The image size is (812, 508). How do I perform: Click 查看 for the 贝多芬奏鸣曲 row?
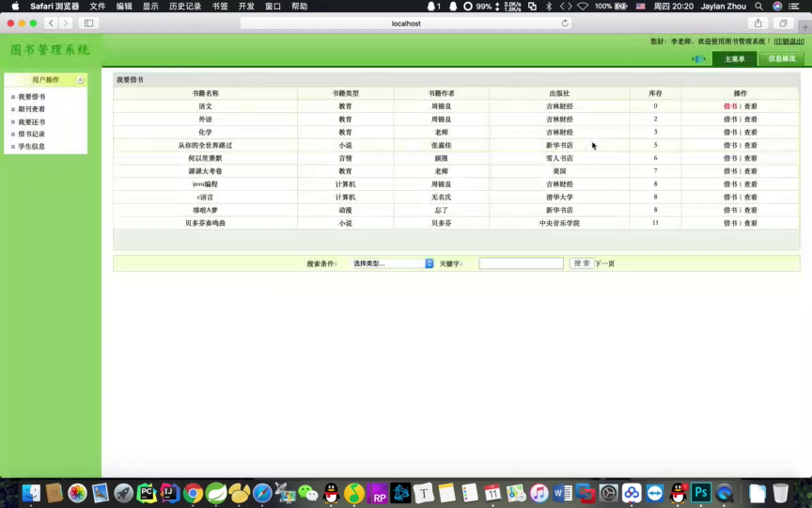(x=750, y=223)
